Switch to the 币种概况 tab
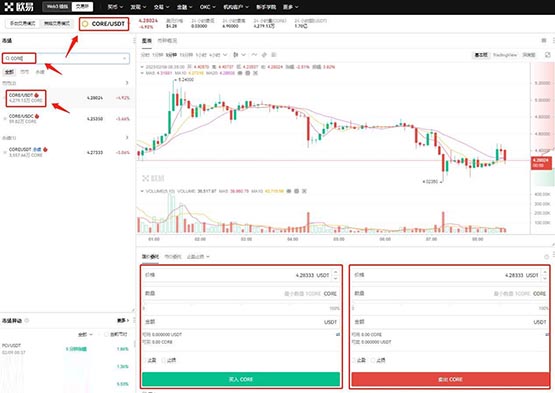The height and width of the screenshot is (393, 555). pos(167,41)
